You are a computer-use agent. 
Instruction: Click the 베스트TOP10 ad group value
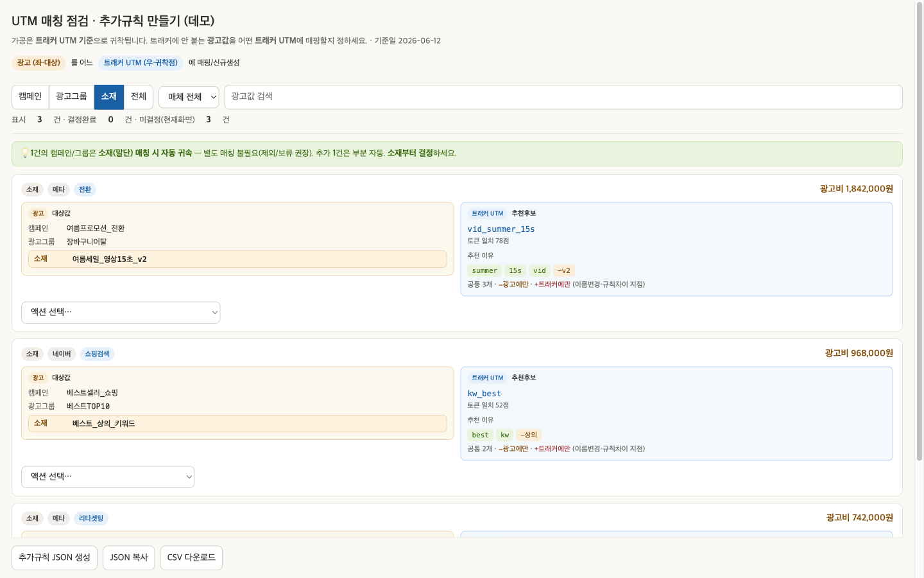tap(88, 407)
